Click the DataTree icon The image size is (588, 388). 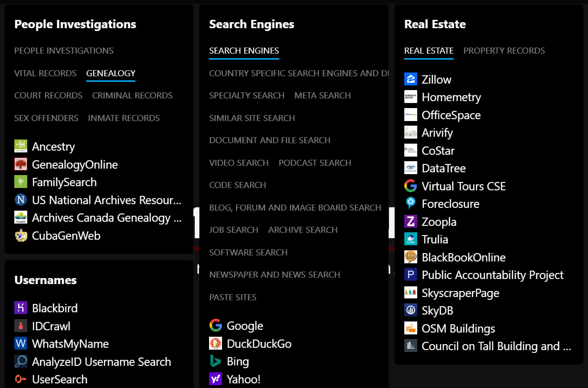tap(411, 168)
